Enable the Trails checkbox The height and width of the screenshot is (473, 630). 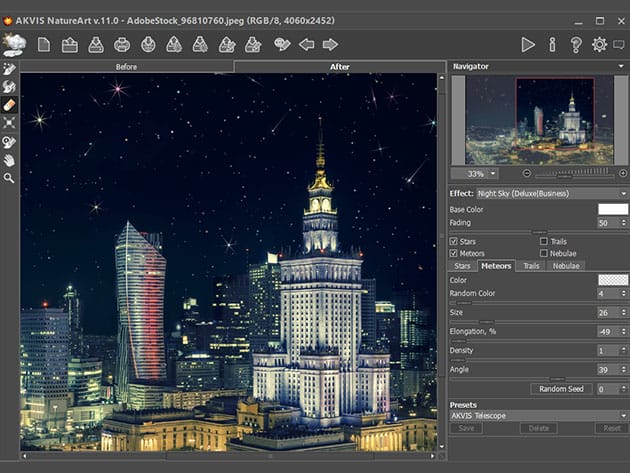(544, 241)
